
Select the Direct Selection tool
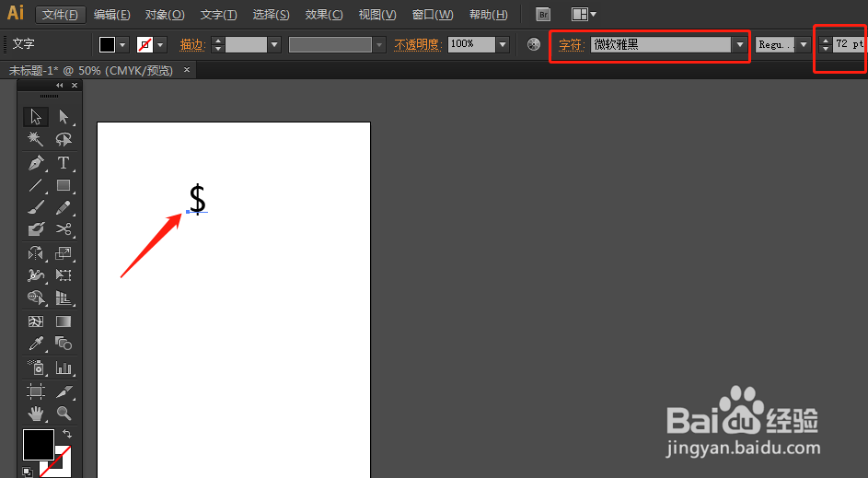[x=64, y=117]
